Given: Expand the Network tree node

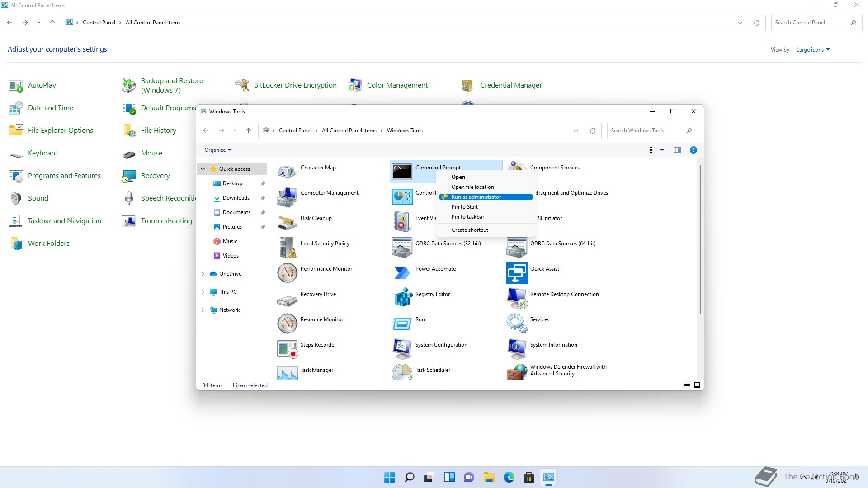Looking at the screenshot, I should coord(203,310).
